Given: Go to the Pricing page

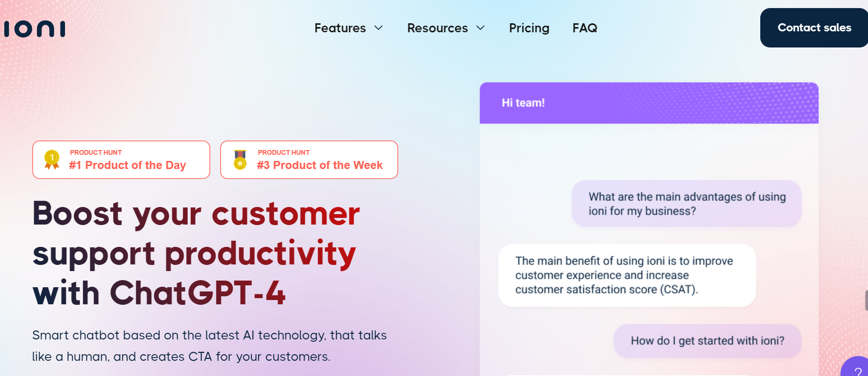Looking at the screenshot, I should [x=529, y=28].
